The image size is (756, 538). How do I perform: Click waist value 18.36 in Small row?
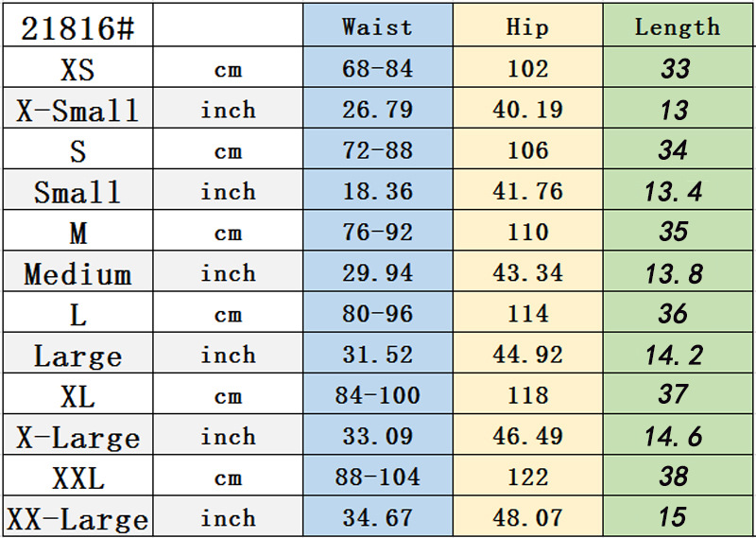(x=377, y=192)
